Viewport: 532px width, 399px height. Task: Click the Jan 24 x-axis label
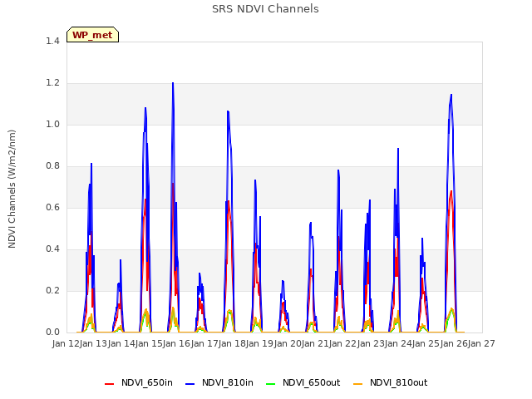(x=398, y=343)
